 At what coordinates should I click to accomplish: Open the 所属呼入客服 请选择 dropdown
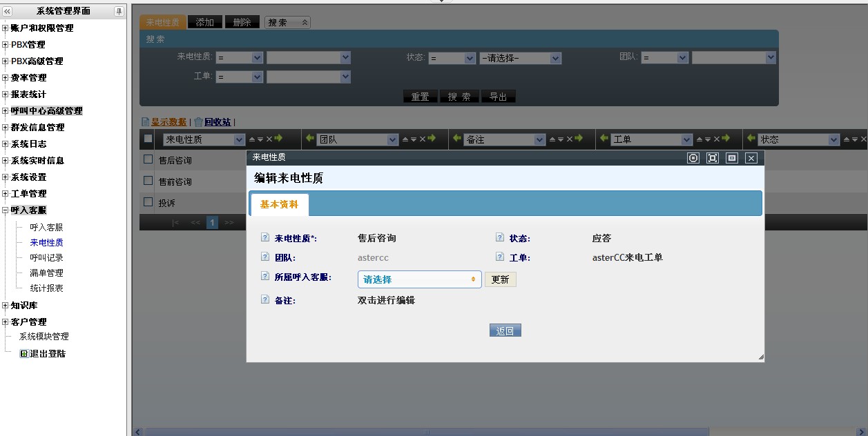coord(419,279)
